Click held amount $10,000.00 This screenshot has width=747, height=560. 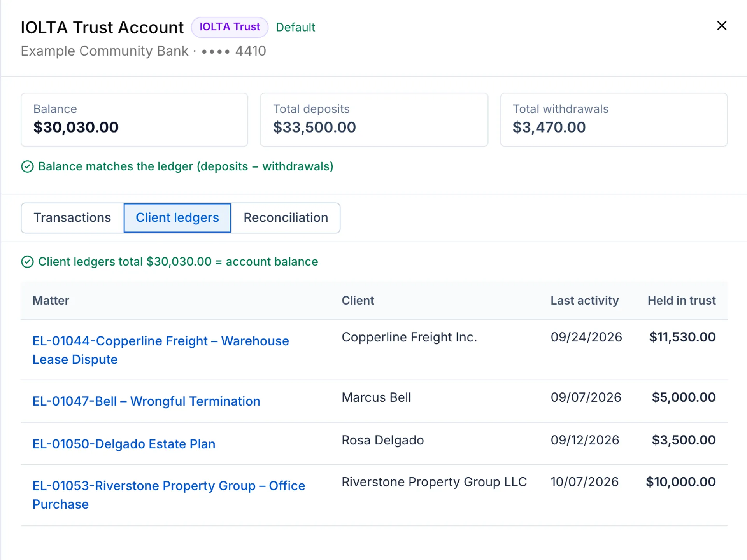[x=681, y=482]
